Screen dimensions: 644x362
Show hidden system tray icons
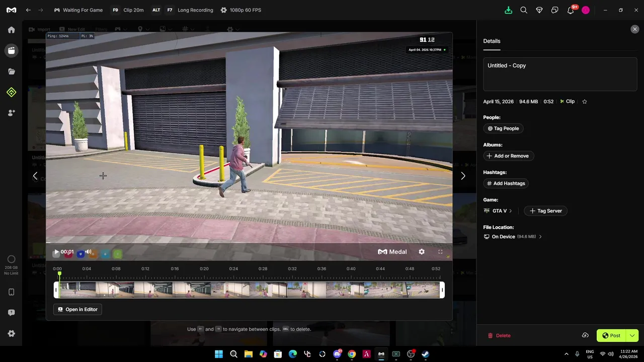[x=566, y=354]
